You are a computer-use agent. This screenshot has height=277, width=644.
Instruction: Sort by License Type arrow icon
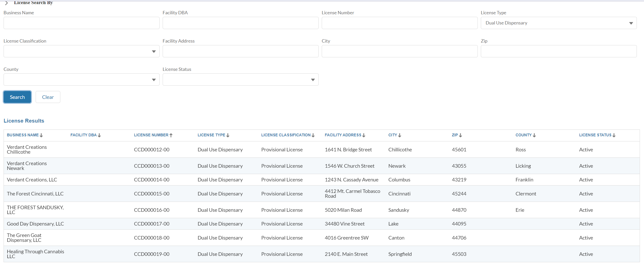pyautogui.click(x=228, y=135)
